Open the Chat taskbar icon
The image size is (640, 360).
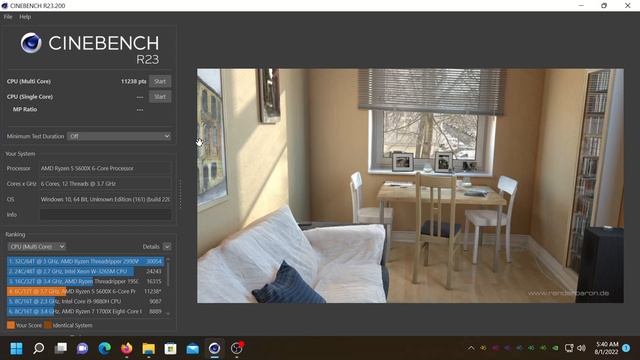coord(82,349)
